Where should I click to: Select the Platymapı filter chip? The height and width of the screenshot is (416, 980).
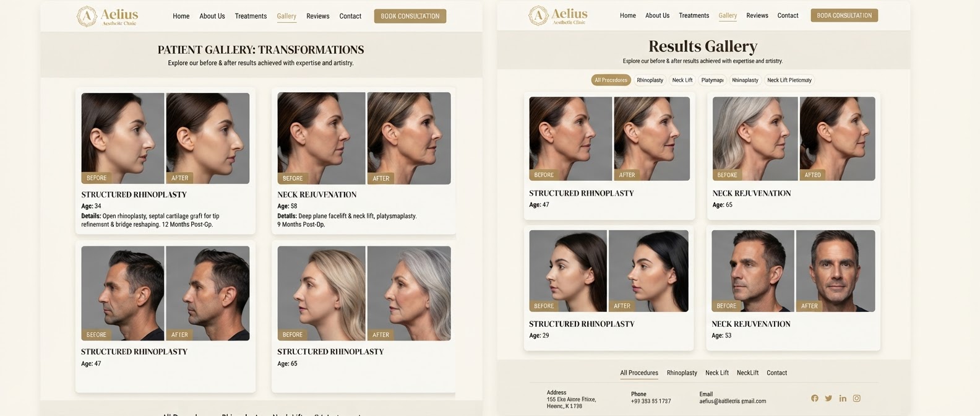(x=713, y=80)
